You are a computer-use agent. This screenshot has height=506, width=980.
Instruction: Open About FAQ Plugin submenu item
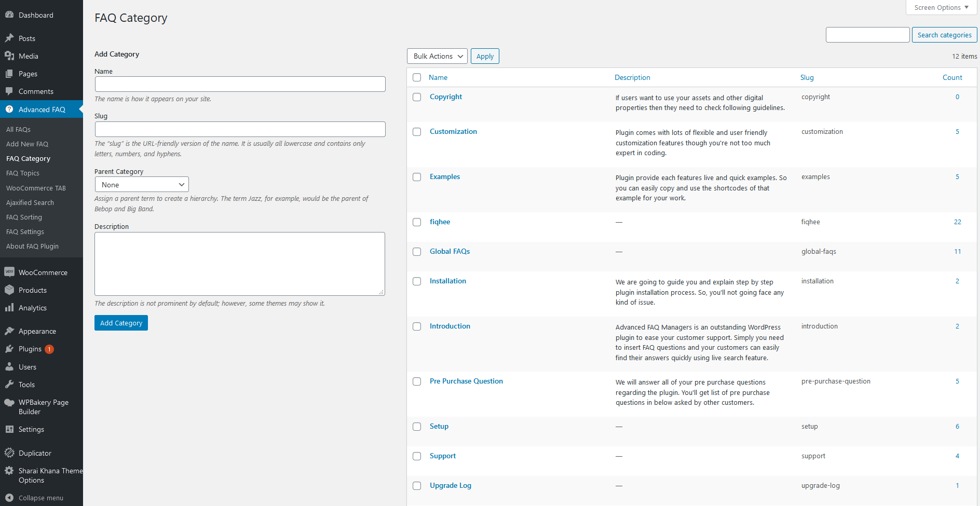pyautogui.click(x=32, y=246)
